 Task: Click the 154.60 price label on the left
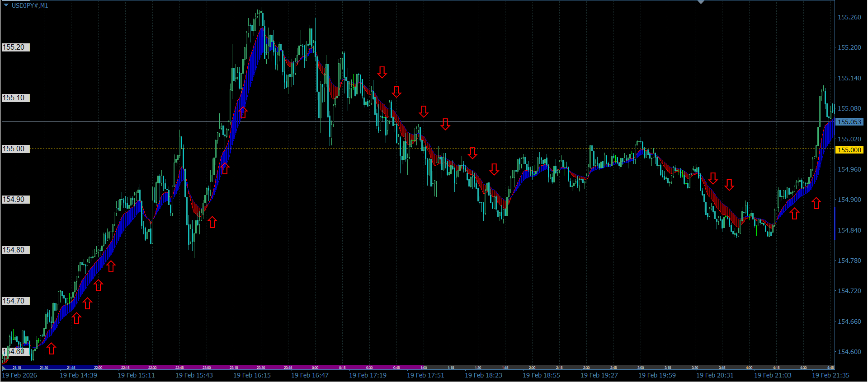16,352
